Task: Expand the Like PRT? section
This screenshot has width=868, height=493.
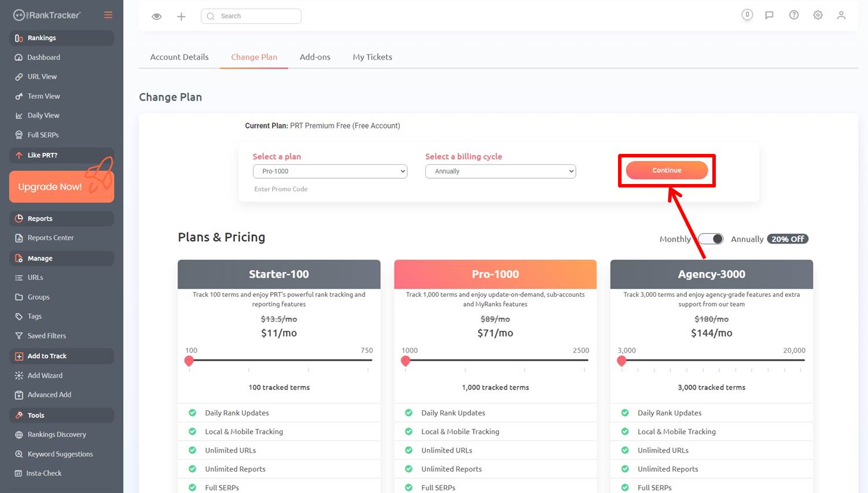Action: click(x=61, y=156)
